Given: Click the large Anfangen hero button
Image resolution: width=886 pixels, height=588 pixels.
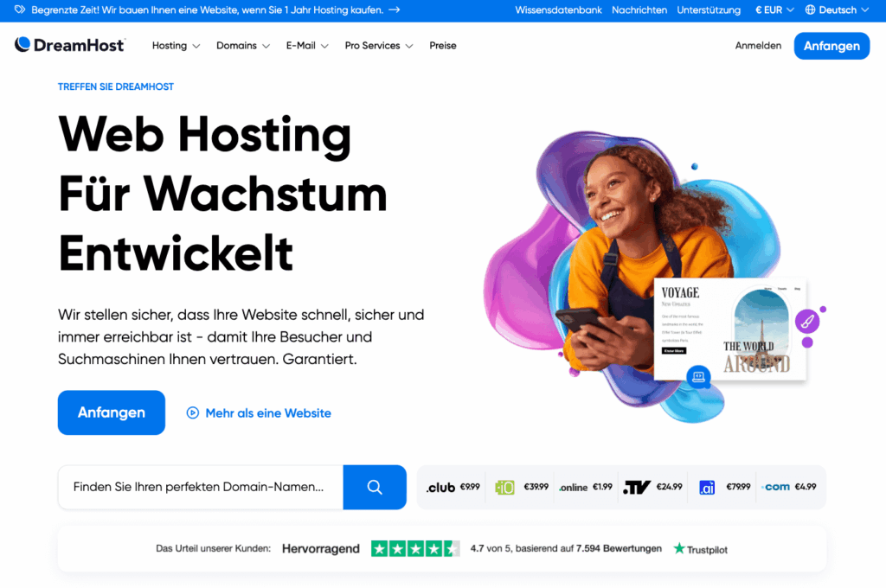Looking at the screenshot, I should pyautogui.click(x=112, y=412).
